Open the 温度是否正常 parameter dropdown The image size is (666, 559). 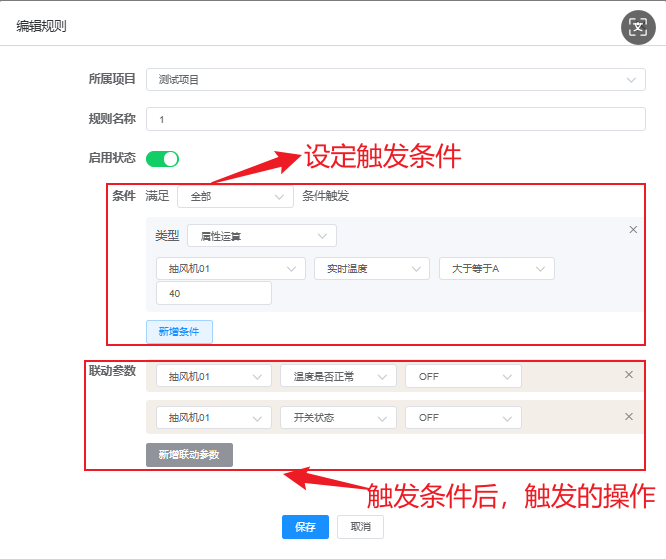338,376
